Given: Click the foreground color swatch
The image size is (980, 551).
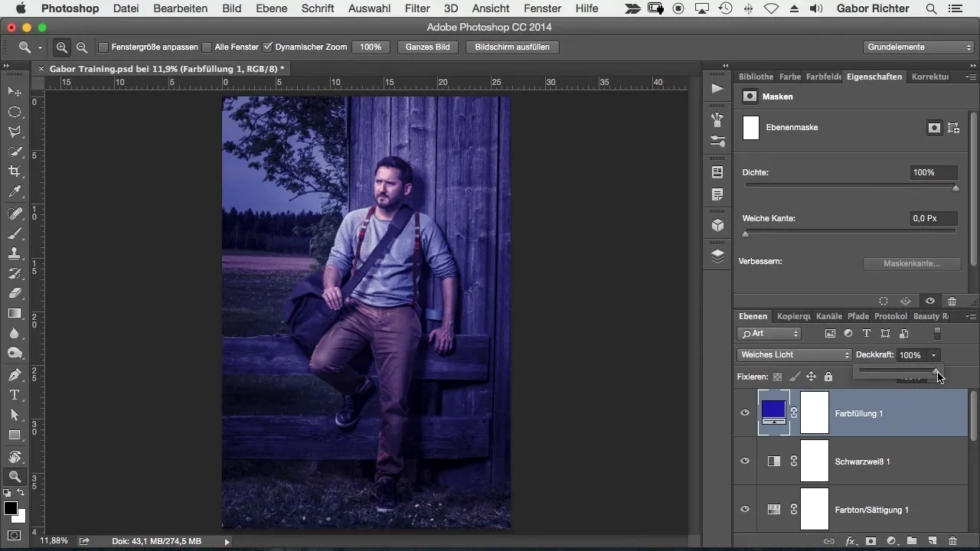Looking at the screenshot, I should [11, 509].
